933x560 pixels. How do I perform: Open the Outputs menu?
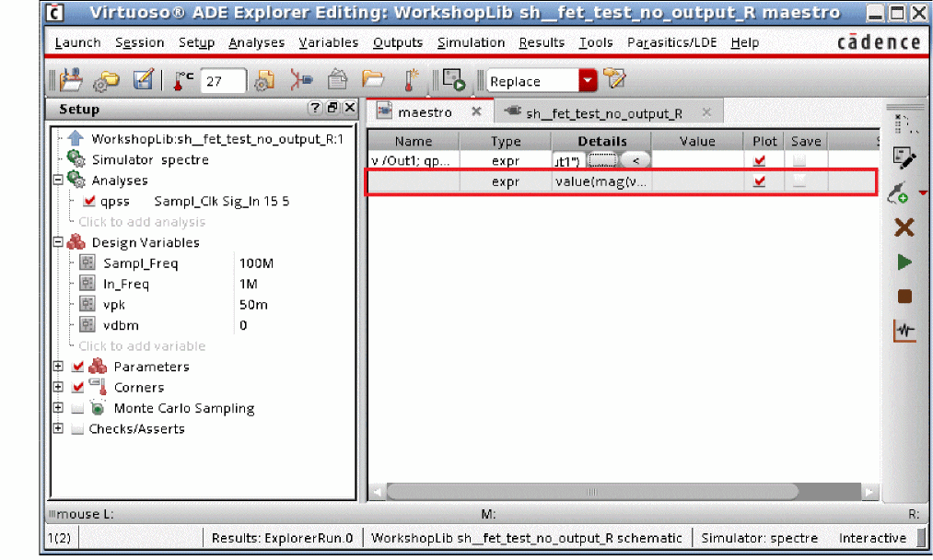coord(398,42)
